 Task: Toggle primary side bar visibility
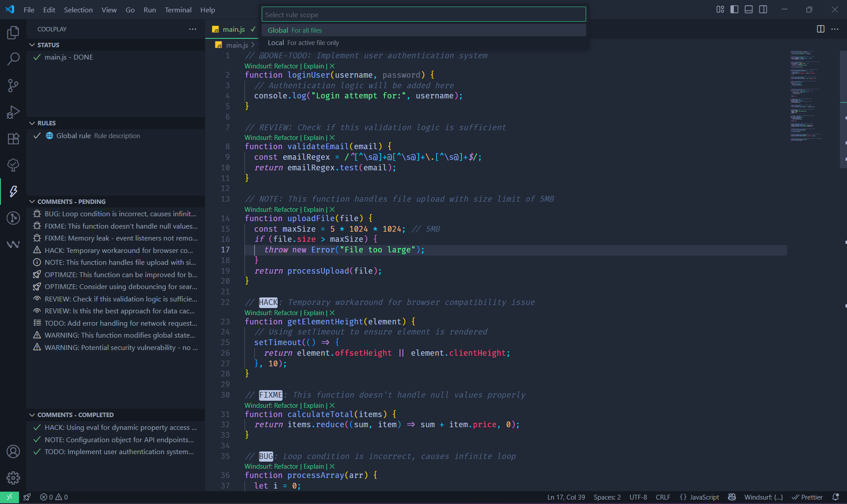click(x=734, y=9)
